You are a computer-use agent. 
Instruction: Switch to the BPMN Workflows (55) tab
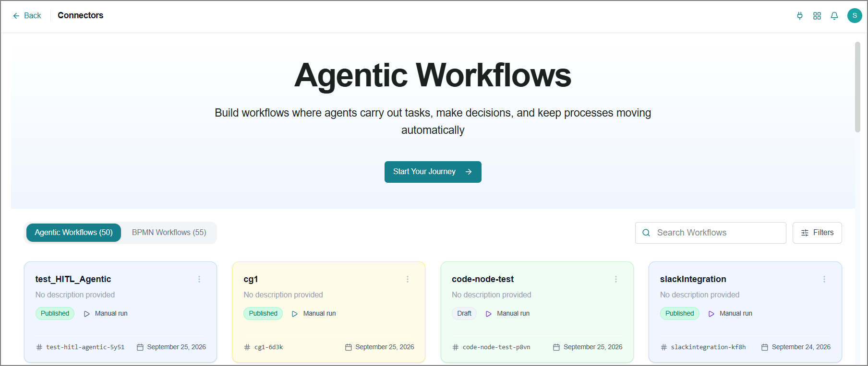pyautogui.click(x=169, y=233)
